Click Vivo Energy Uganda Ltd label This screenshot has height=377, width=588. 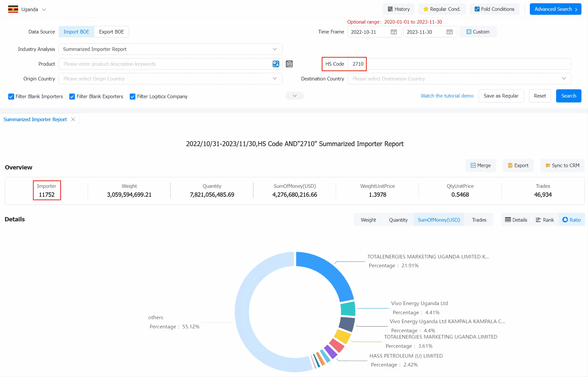point(419,303)
